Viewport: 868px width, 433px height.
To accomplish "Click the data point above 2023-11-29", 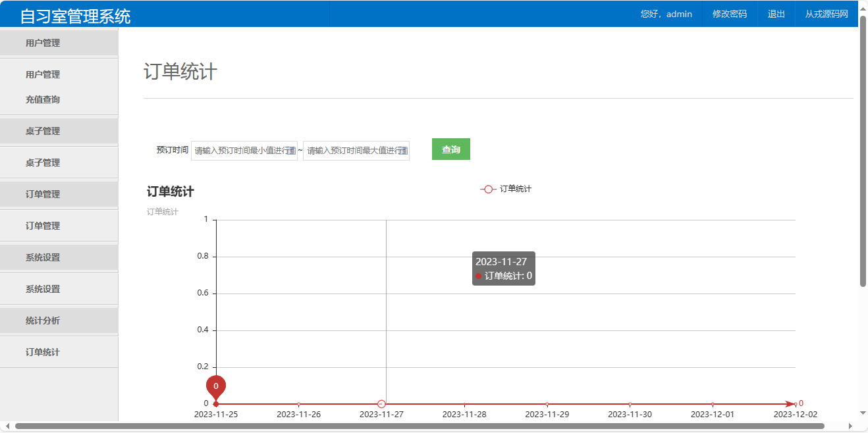I will tap(547, 404).
